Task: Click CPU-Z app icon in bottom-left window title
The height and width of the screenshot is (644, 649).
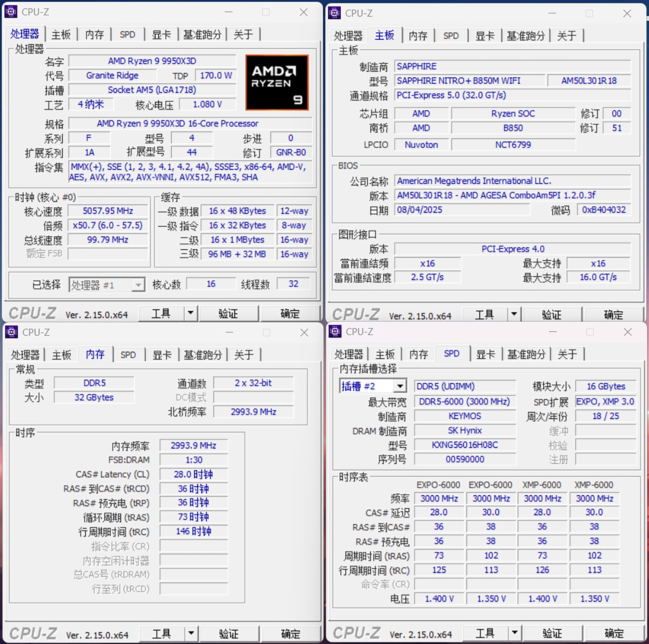Action: 11,332
